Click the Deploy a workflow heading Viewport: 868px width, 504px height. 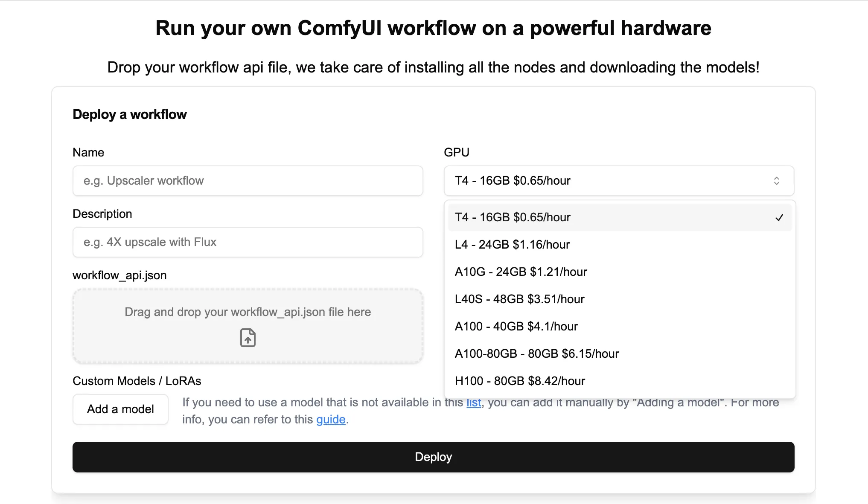pyautogui.click(x=130, y=114)
